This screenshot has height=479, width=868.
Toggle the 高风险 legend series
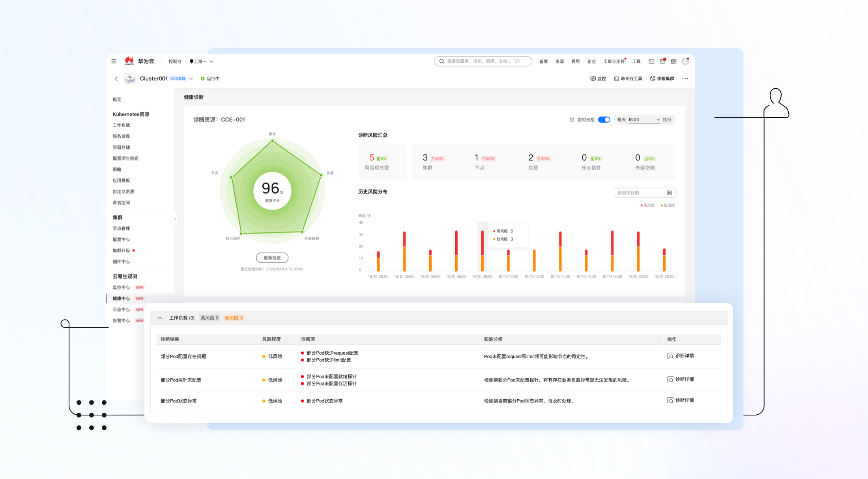click(647, 205)
